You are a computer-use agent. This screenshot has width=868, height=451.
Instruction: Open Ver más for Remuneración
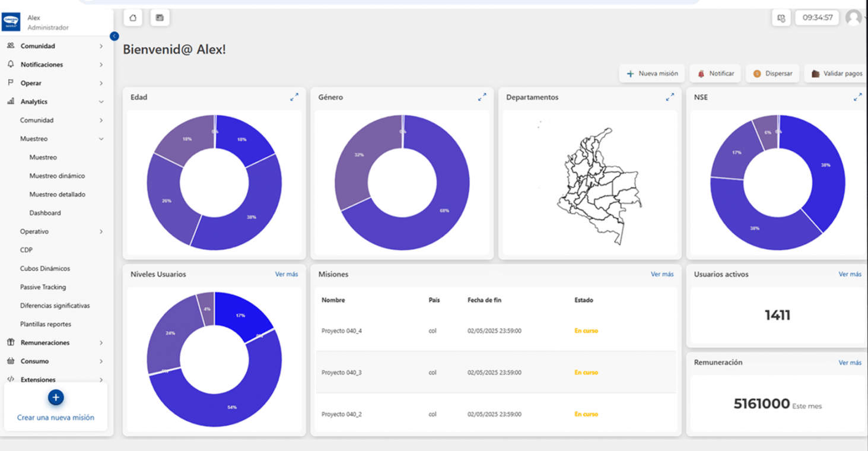tap(850, 363)
